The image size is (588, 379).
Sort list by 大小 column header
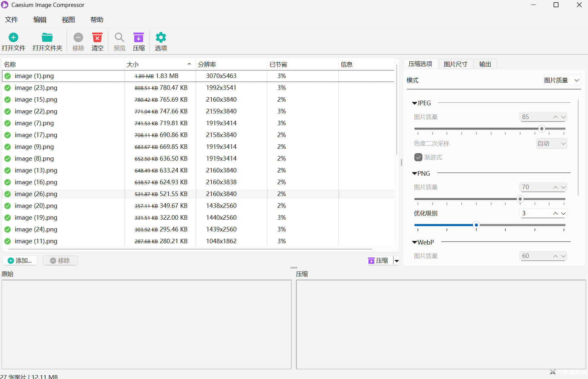160,65
